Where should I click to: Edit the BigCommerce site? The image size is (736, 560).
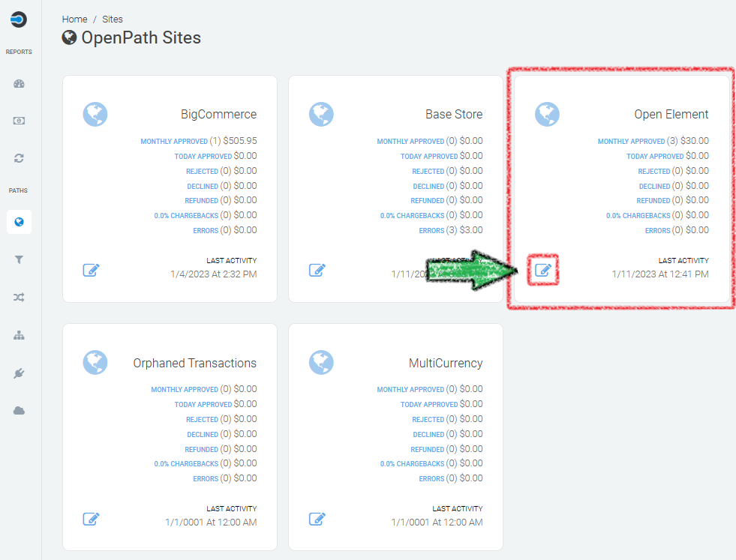tap(91, 270)
